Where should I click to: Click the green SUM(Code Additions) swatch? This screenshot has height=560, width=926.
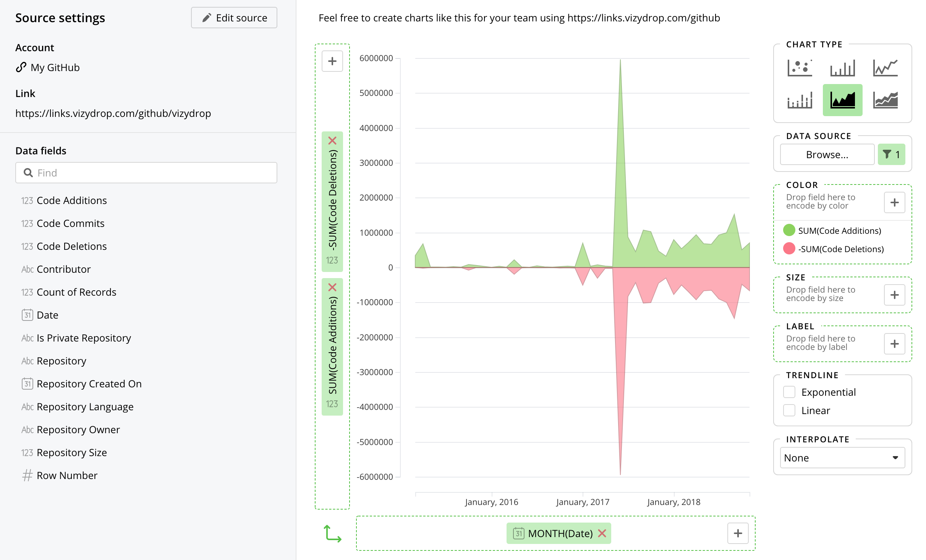(789, 230)
